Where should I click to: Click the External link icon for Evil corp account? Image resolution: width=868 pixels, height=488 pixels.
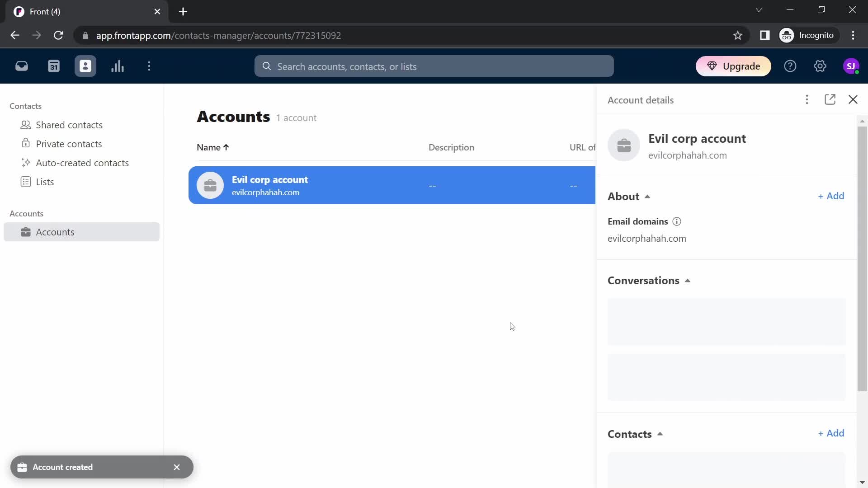(830, 99)
